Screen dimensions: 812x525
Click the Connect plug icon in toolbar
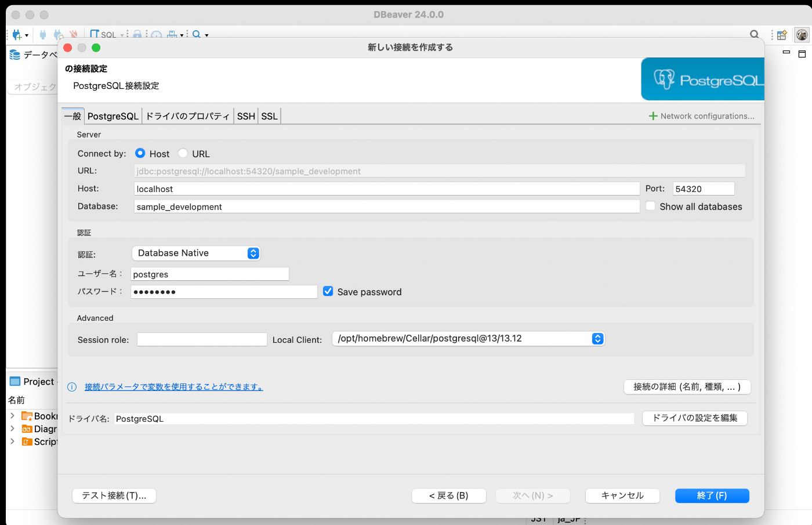coord(43,35)
